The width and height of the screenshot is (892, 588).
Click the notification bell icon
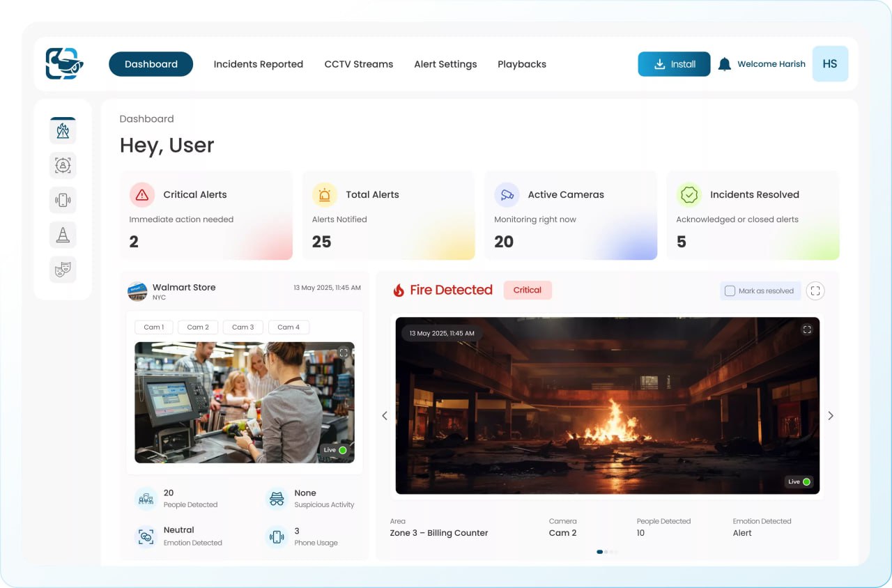click(x=724, y=63)
